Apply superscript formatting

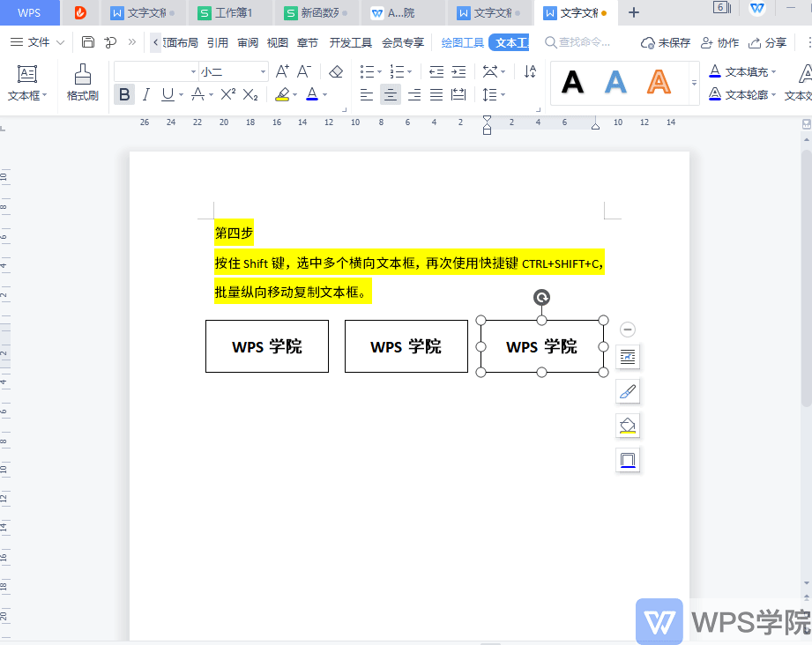228,94
